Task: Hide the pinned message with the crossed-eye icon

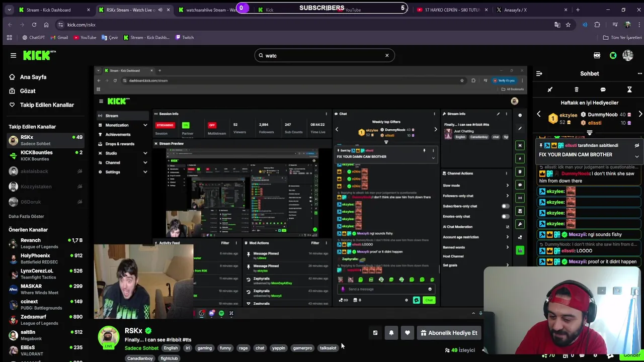Action: tap(636, 145)
